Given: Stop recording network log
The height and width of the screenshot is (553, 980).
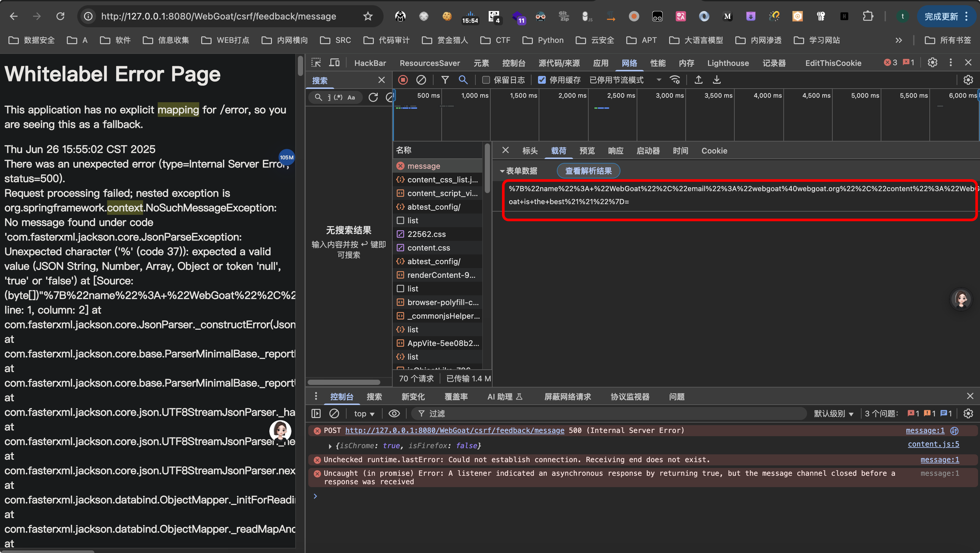Looking at the screenshot, I should 403,80.
